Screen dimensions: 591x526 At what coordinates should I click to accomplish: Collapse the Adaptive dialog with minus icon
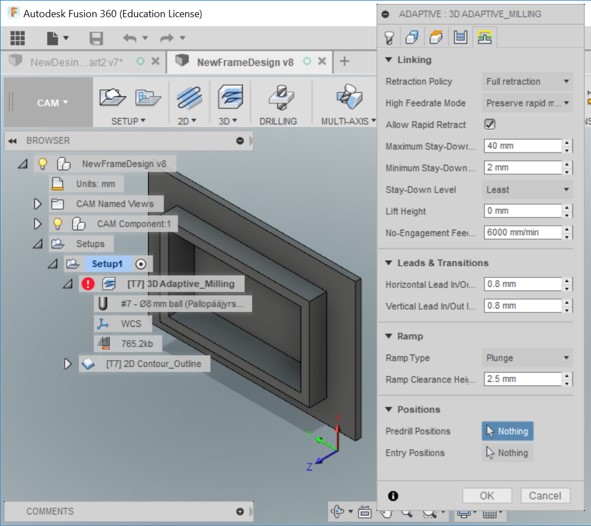[385, 14]
